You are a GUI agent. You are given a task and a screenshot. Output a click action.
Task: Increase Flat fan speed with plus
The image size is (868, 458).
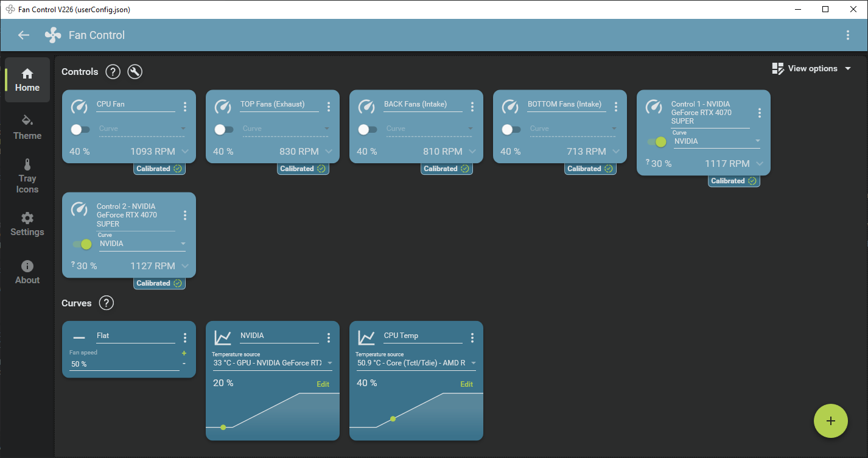click(x=184, y=353)
